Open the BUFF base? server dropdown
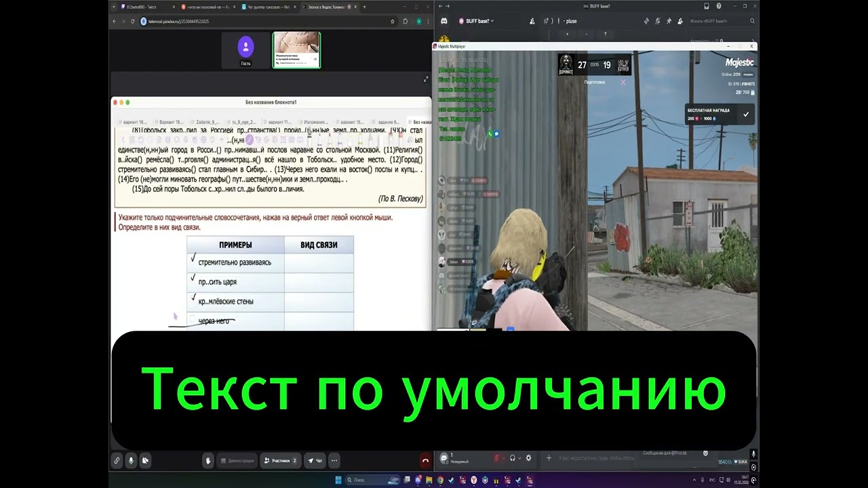This screenshot has width=868, height=488. pos(477,21)
